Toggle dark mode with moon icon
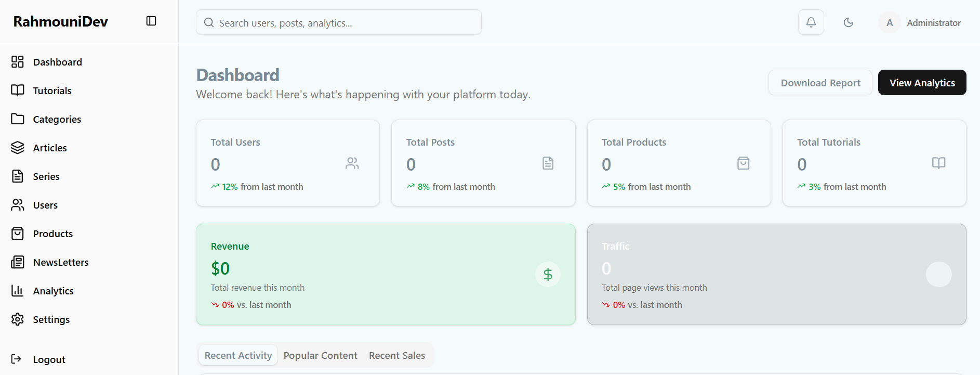 tap(848, 22)
